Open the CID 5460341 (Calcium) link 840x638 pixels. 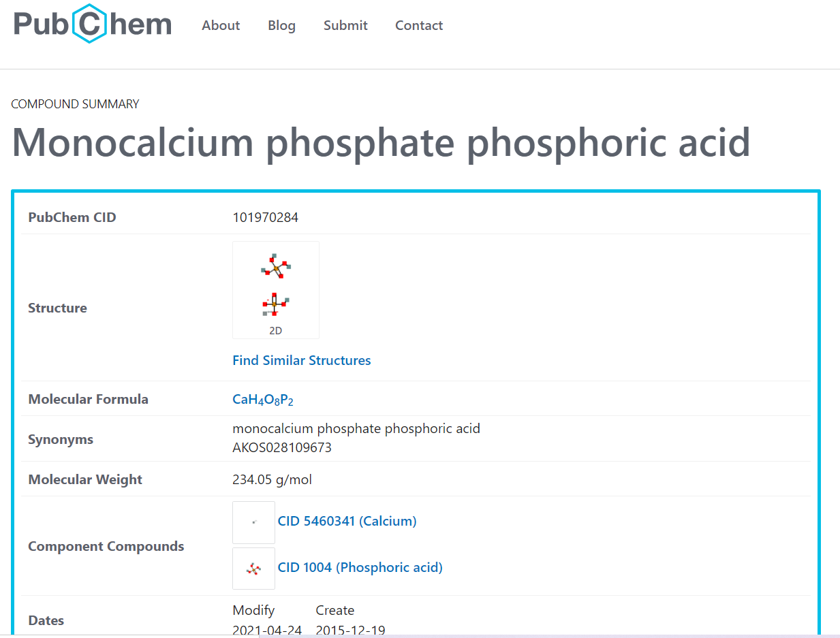tap(347, 521)
